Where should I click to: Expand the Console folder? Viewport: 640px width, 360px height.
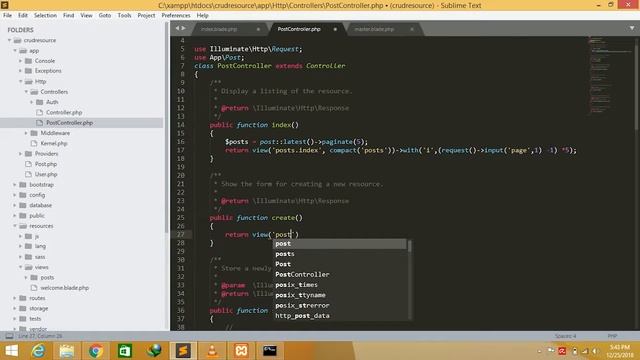pos(20,60)
